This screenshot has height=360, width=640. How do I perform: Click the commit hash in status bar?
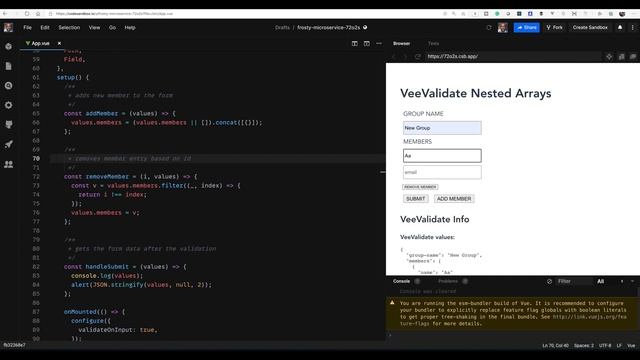pyautogui.click(x=14, y=345)
